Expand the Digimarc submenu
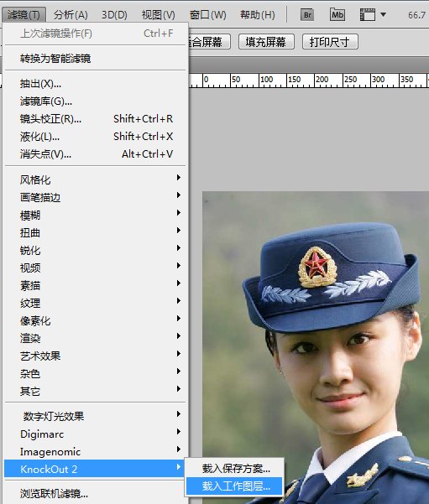This screenshot has height=504, width=429. point(96,434)
